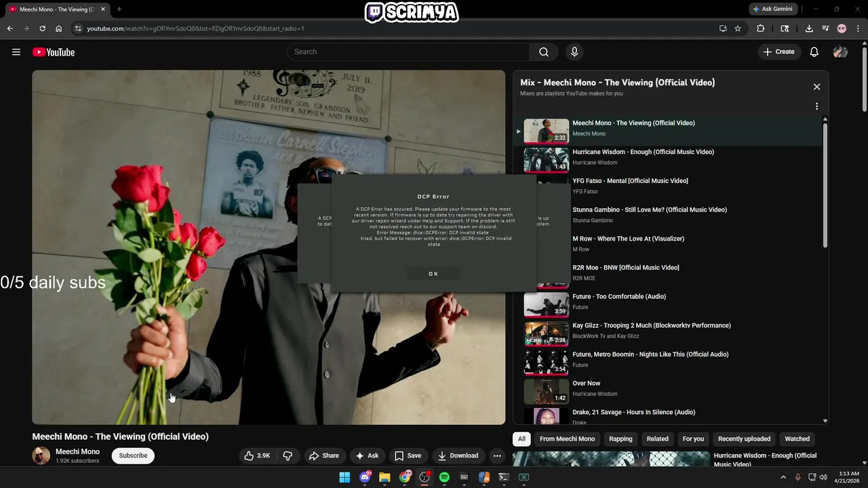Viewport: 868px width, 488px height.
Task: Open OBS Studio from the taskbar
Action: click(425, 477)
